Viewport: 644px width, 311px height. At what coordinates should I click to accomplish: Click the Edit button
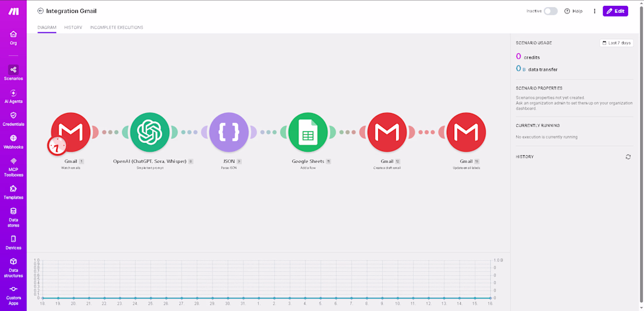click(615, 11)
